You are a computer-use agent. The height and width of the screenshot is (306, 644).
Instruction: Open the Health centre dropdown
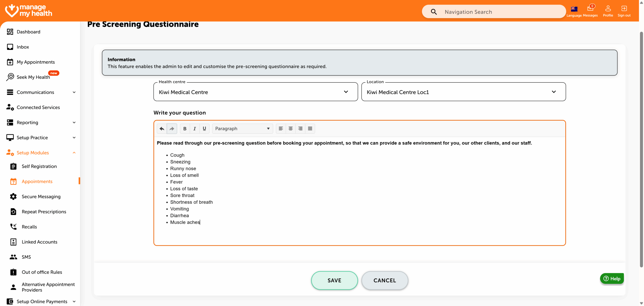pos(255,92)
